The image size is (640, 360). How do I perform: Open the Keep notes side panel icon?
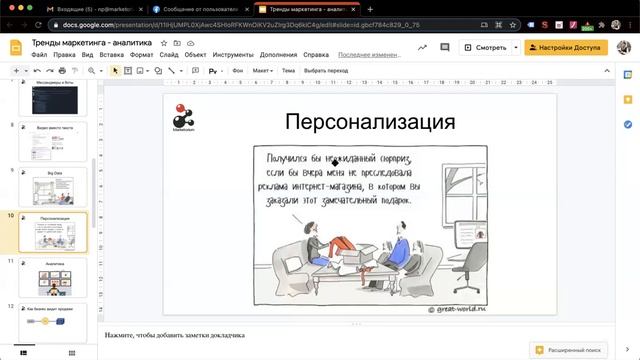tap(628, 100)
